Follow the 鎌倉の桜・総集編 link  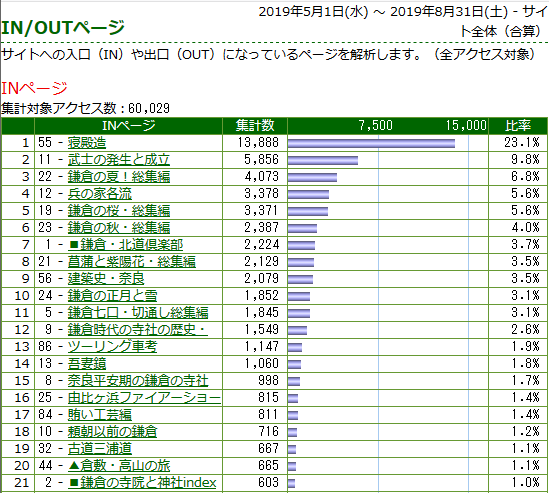[x=119, y=211]
